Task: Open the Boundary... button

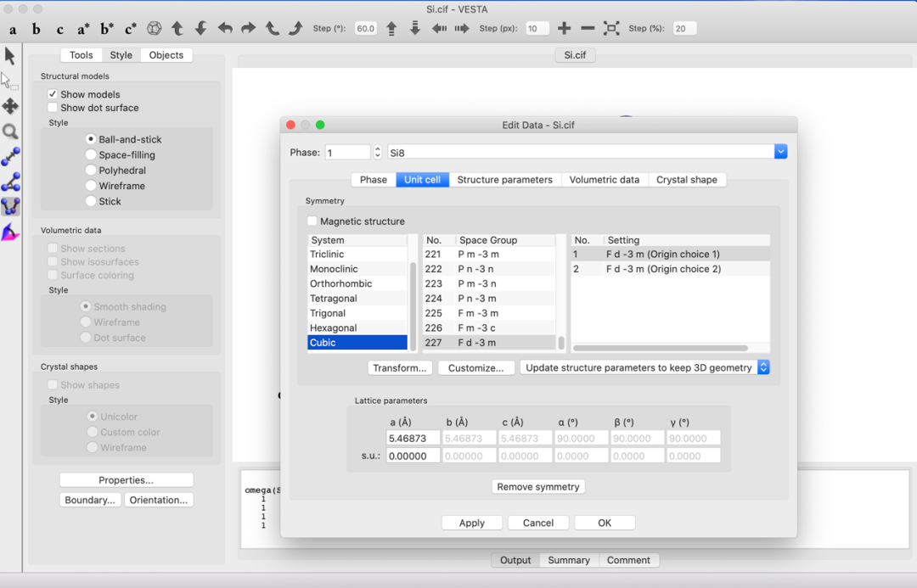Action: tap(90, 500)
